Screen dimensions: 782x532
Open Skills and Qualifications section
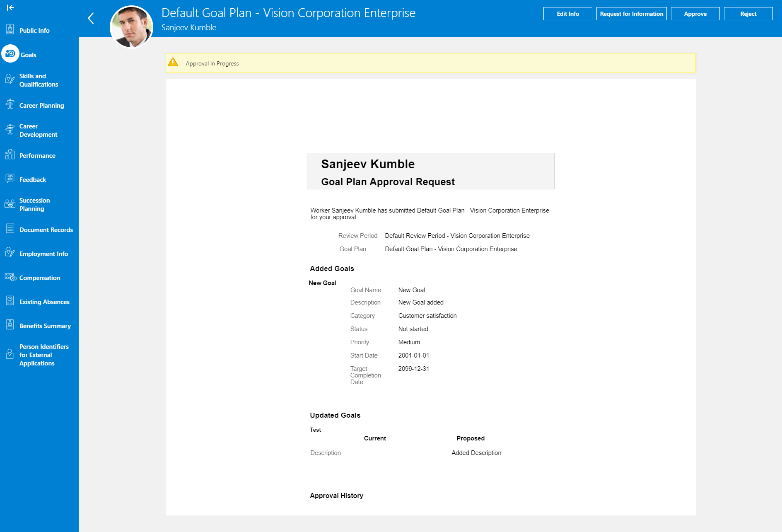click(39, 80)
